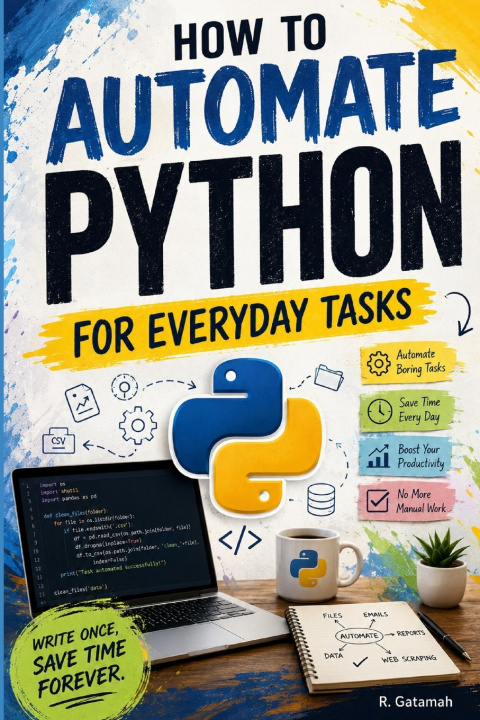Click the CSV briefcase icon
This screenshot has width=480, height=720.
pyautogui.click(x=58, y=441)
